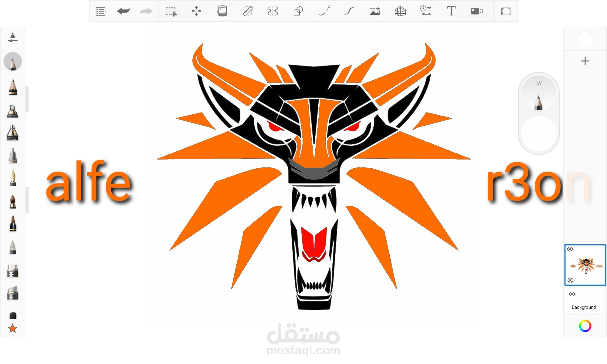
Task: Open the Ruler guides tool
Action: [248, 11]
